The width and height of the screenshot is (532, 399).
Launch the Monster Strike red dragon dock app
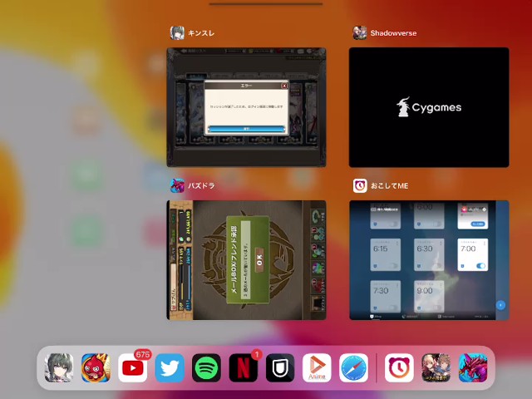pos(96,367)
